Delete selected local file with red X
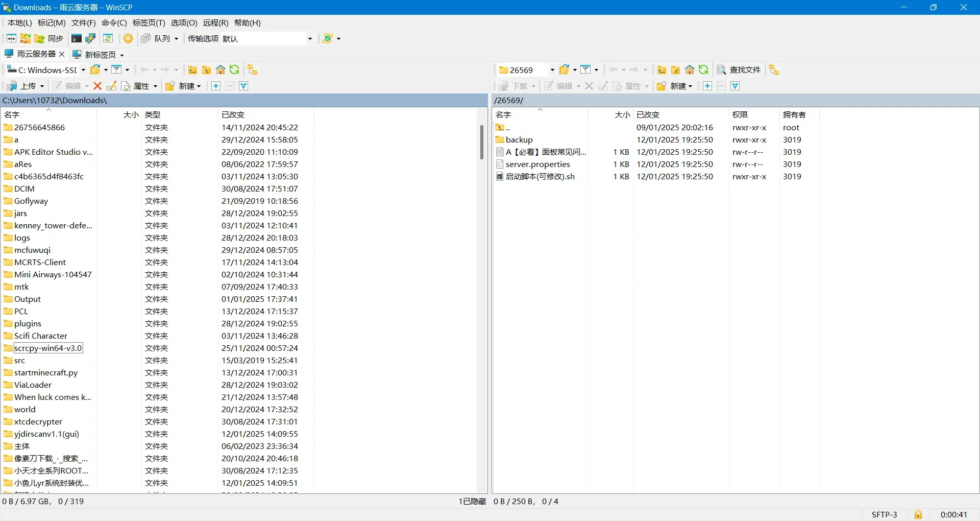 point(97,86)
